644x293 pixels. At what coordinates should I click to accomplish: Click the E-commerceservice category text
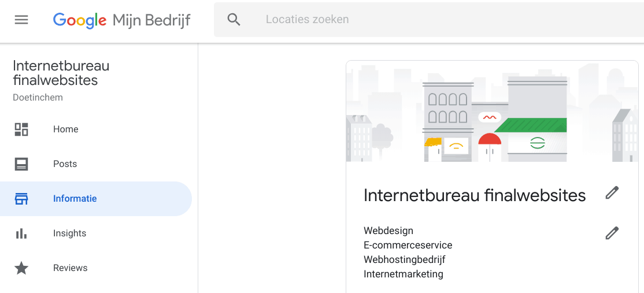point(408,245)
